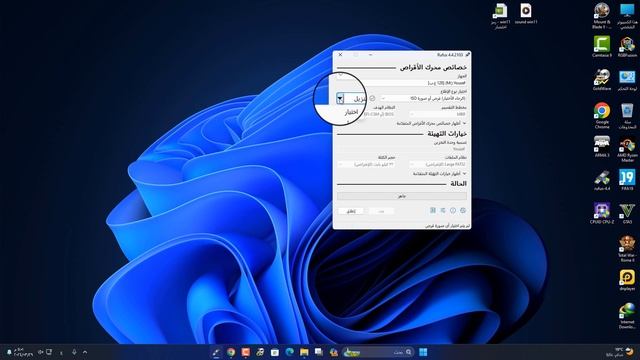Open the daplayer desktop shortcut

627,280
